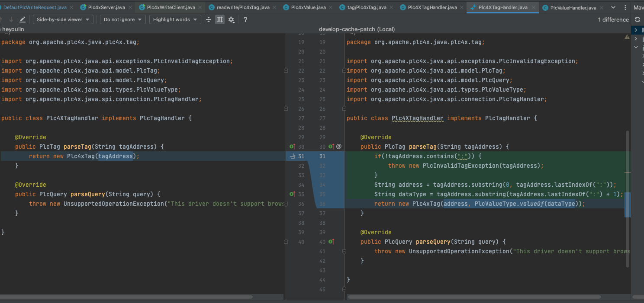644x303 pixels.
Task: Jump to next difference arrow
Action: tap(11, 19)
